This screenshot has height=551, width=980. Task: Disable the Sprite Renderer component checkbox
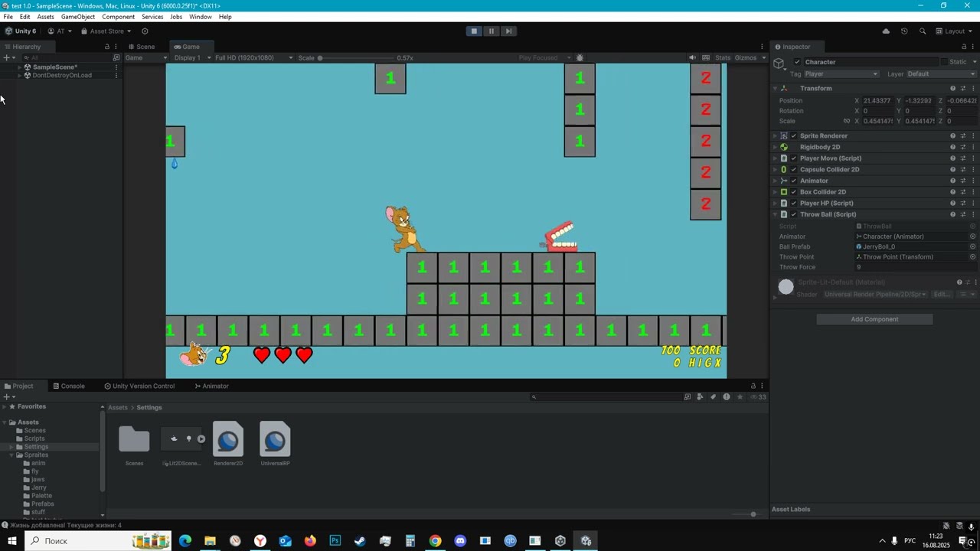pyautogui.click(x=793, y=136)
